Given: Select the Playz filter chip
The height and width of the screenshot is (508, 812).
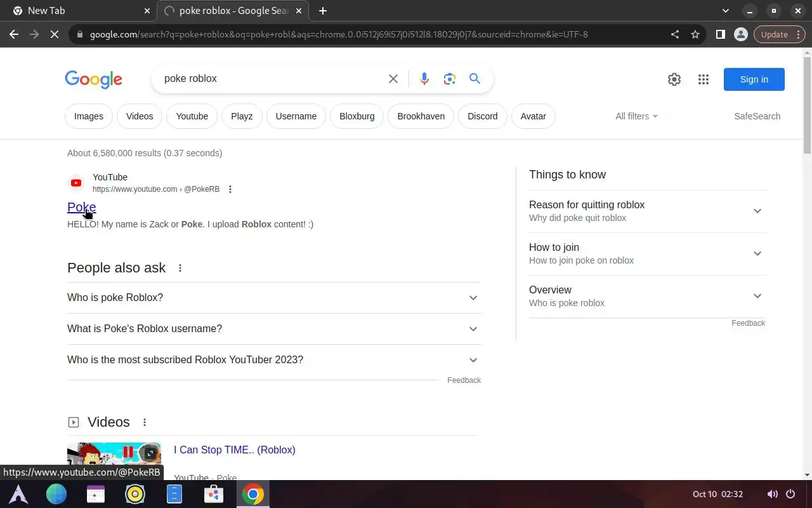Looking at the screenshot, I should pyautogui.click(x=242, y=116).
